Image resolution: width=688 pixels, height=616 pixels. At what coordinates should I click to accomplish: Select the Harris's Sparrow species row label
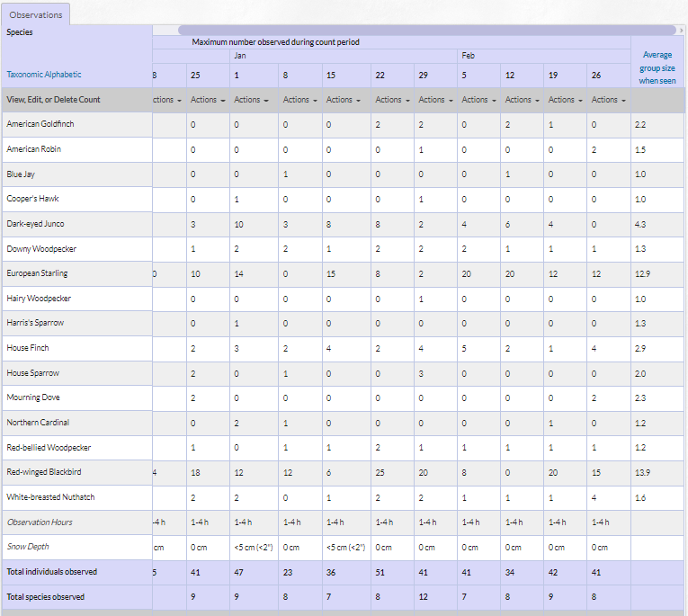(35, 323)
